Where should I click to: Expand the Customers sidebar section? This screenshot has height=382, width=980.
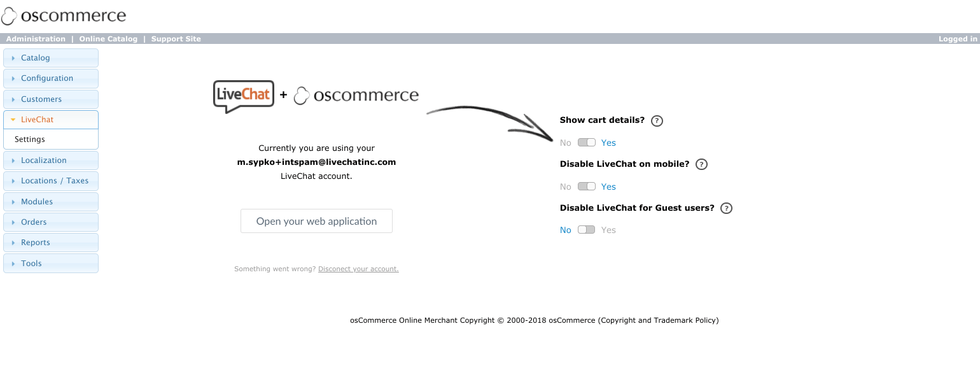[51, 99]
